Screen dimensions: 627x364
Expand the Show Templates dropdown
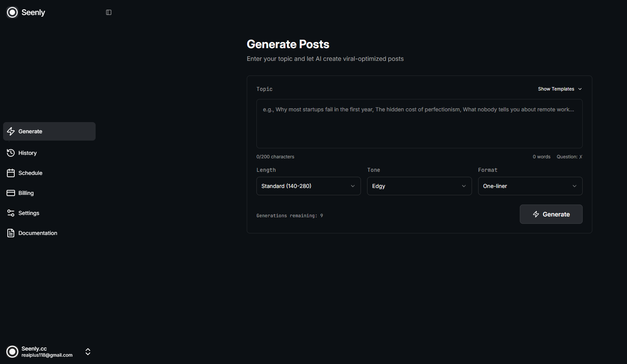pyautogui.click(x=560, y=89)
